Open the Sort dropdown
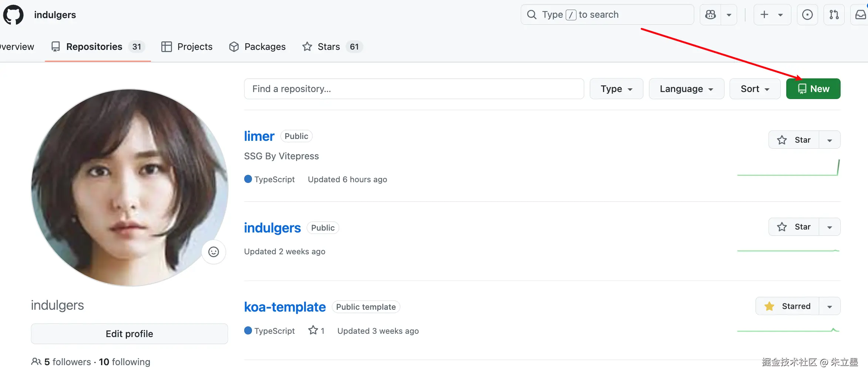868x377 pixels. tap(755, 89)
